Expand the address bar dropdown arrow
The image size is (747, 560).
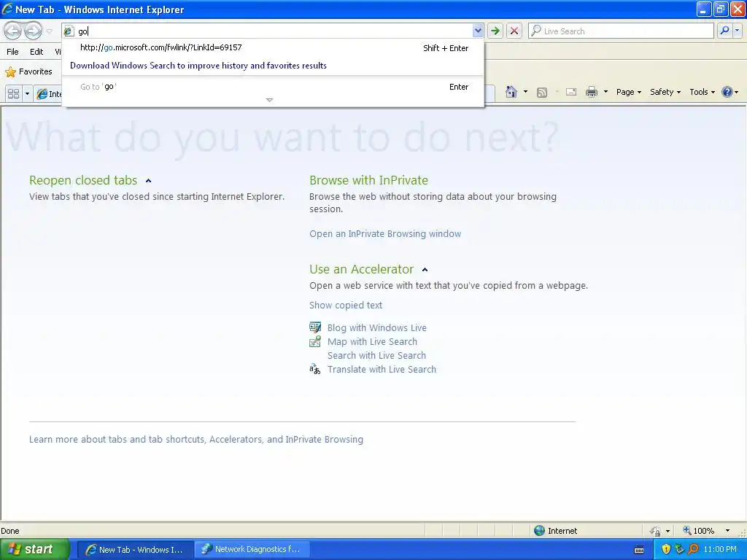click(478, 31)
